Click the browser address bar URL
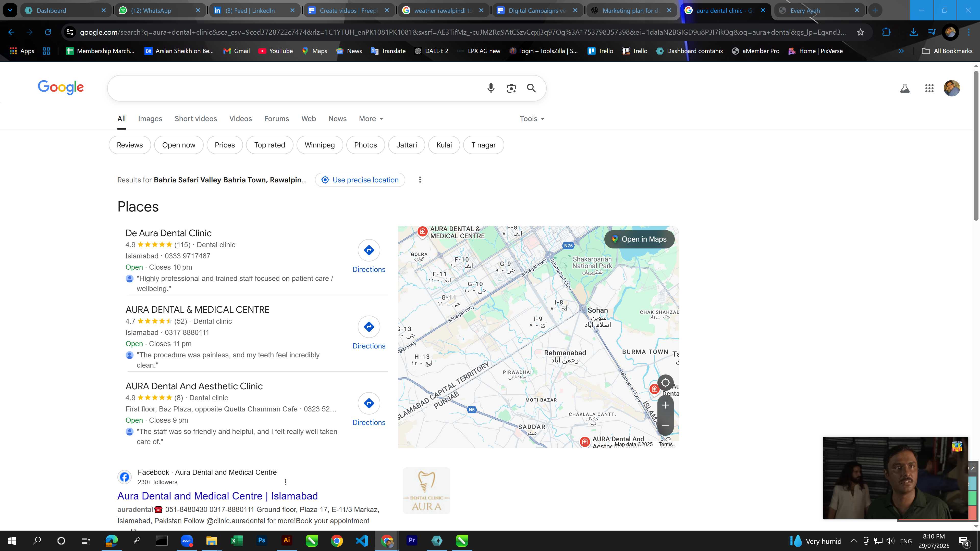The height and width of the screenshot is (551, 980). 463,32
